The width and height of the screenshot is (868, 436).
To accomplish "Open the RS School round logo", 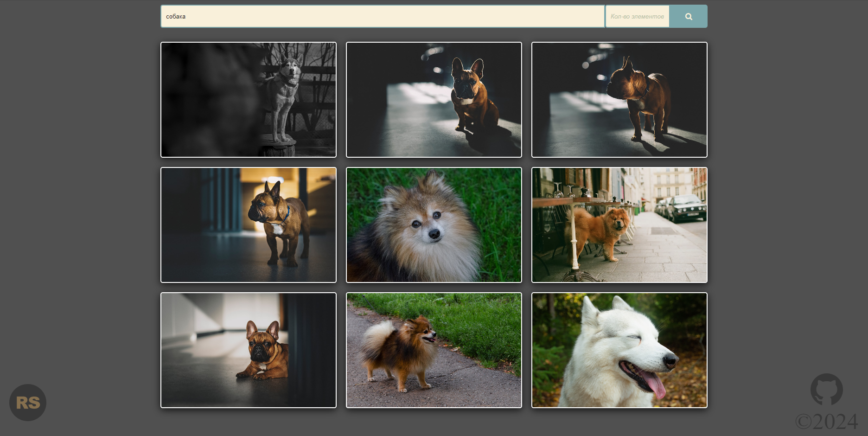I will [28, 403].
